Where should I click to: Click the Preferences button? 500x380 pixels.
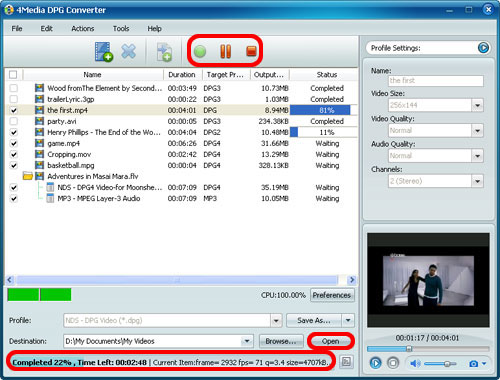pos(332,295)
